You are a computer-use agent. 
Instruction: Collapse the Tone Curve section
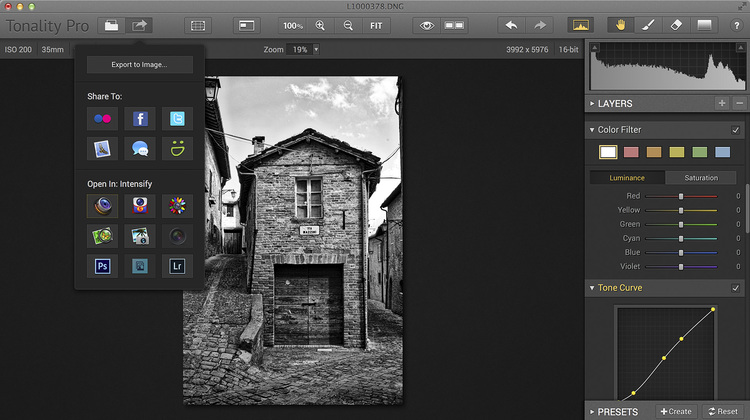[592, 288]
